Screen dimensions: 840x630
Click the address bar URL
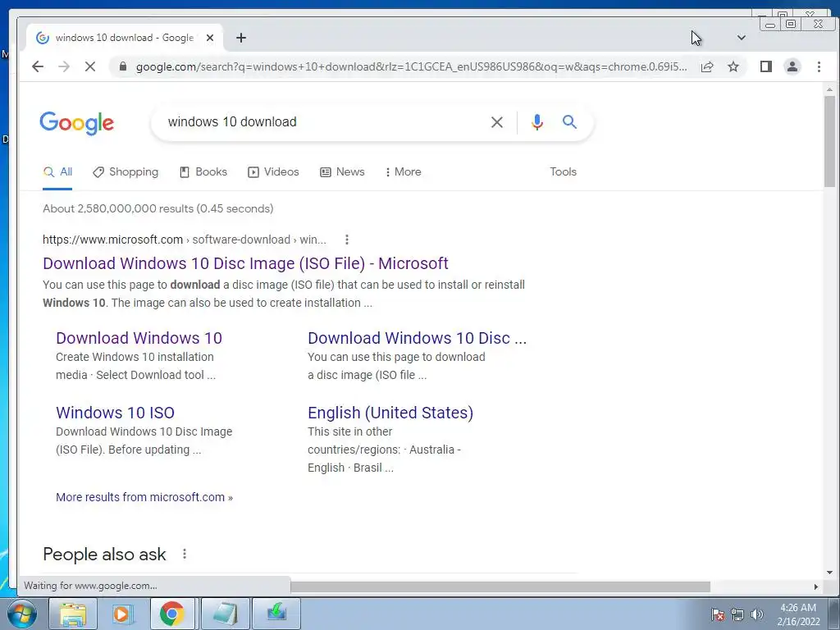coord(411,66)
